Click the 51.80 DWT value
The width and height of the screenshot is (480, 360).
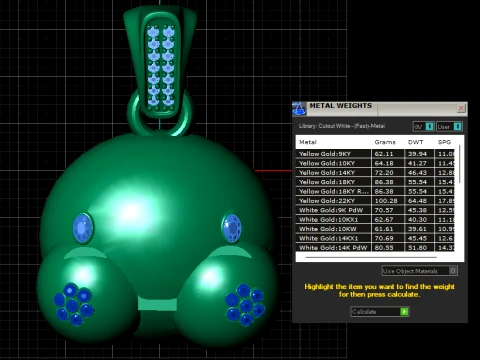pos(417,247)
